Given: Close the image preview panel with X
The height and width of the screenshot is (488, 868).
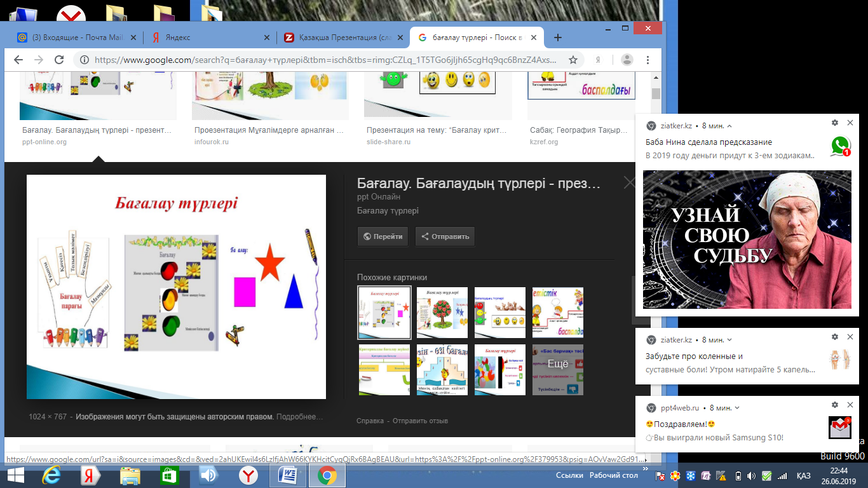Looking at the screenshot, I should (x=629, y=183).
